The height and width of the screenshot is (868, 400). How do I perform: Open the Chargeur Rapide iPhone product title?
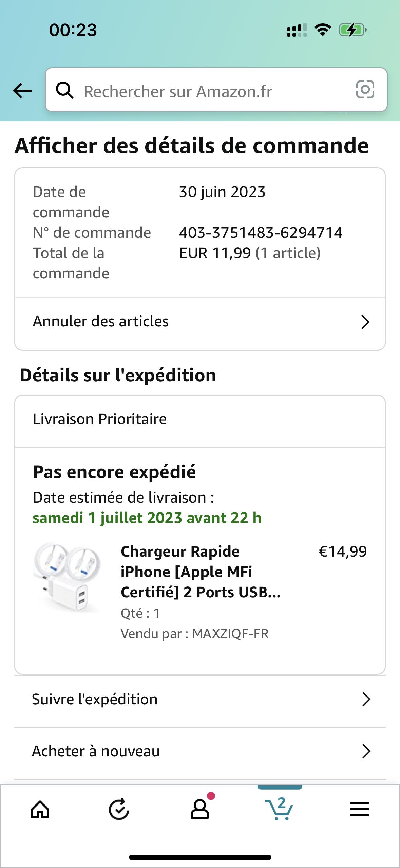point(201,572)
